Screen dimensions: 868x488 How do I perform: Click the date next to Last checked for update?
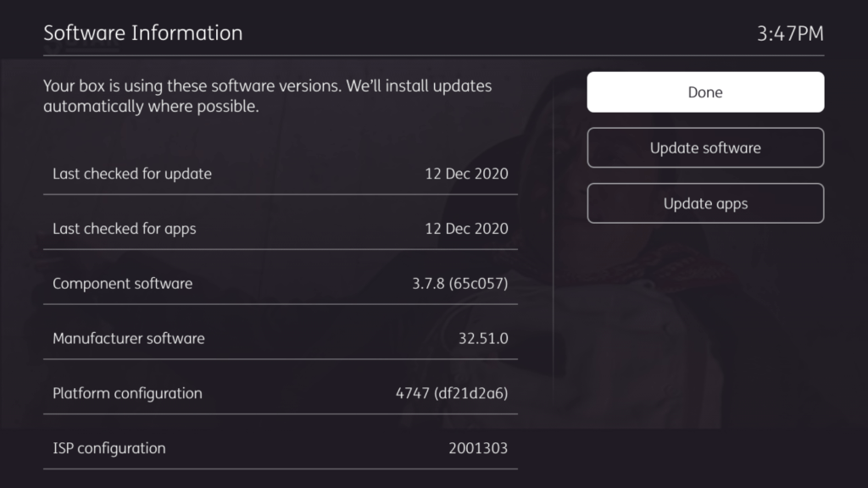[x=466, y=174]
